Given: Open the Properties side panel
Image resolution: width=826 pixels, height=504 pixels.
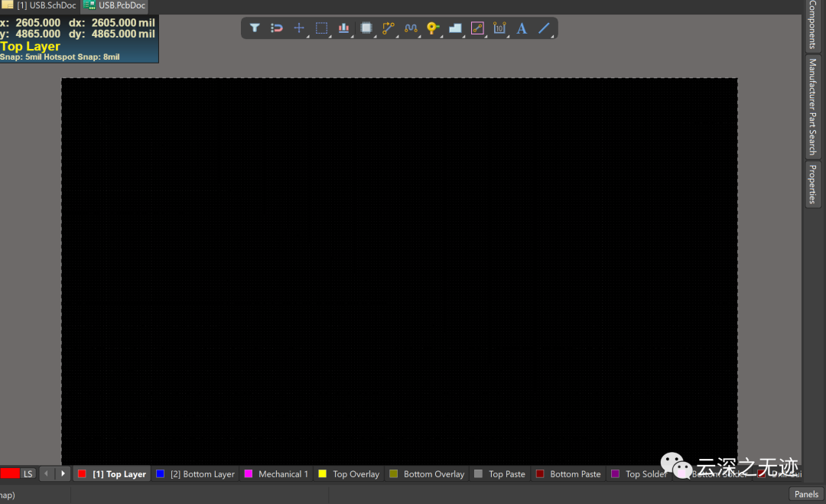Looking at the screenshot, I should click(813, 184).
